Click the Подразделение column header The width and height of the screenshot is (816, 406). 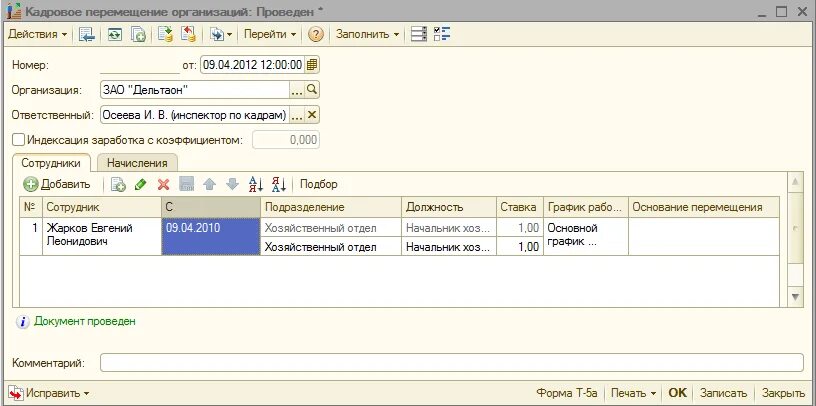point(330,207)
